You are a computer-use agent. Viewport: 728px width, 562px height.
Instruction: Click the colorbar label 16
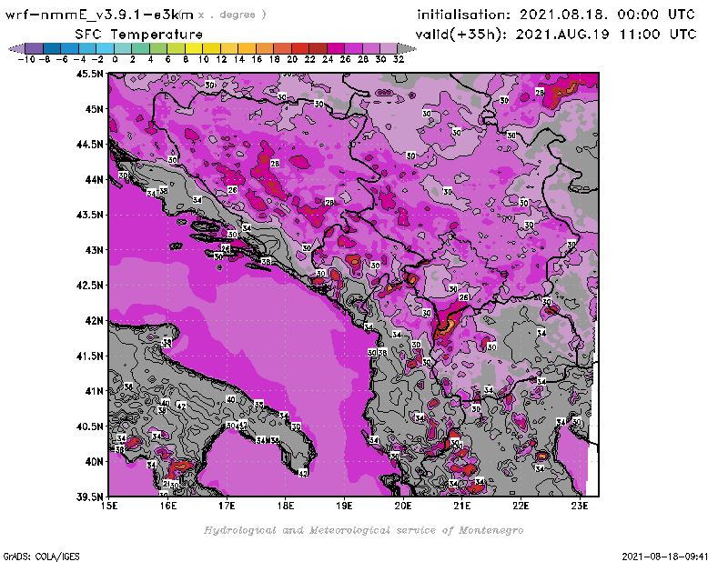(257, 59)
